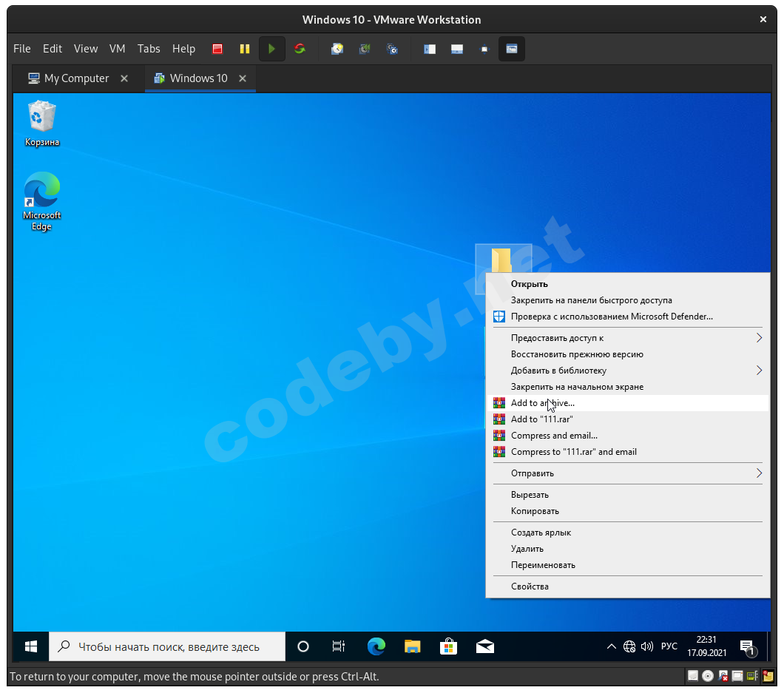This screenshot has height=693, width=784.
Task: Choose 'Вырезать' in the context menu
Action: coord(628,495)
